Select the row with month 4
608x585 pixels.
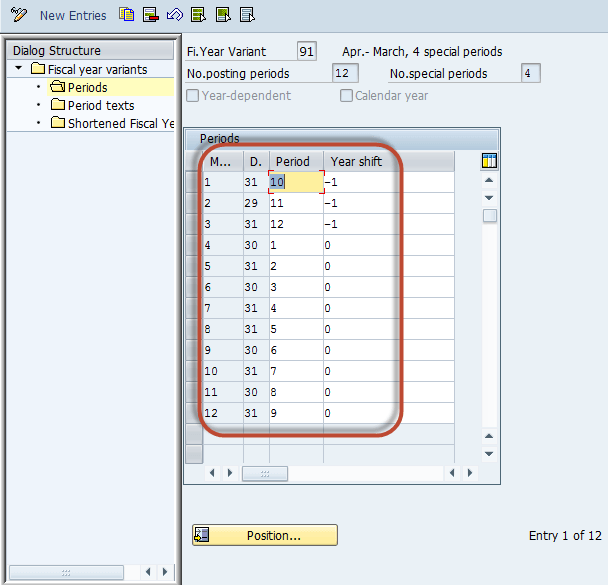(193, 245)
